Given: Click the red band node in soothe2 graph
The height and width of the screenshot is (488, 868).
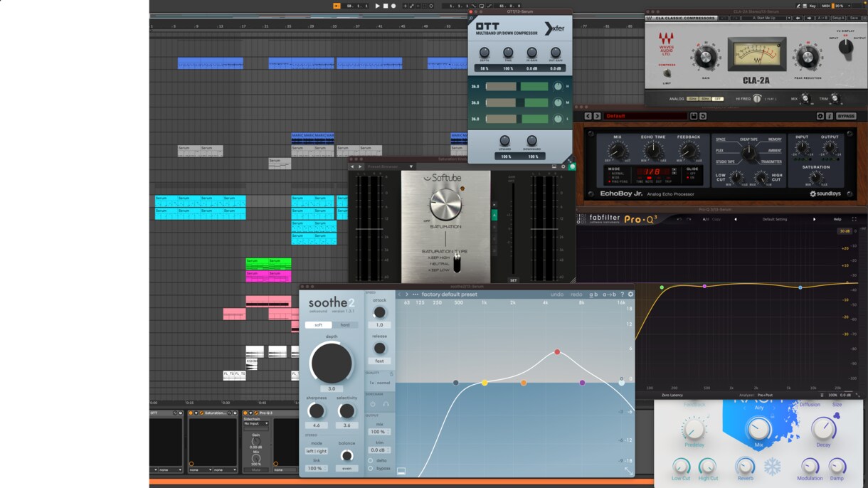Looking at the screenshot, I should [x=557, y=351].
